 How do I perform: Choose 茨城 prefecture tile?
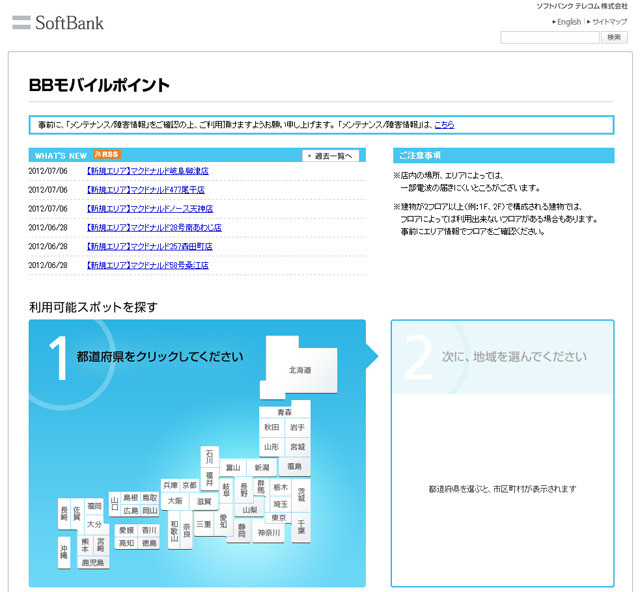tap(301, 494)
